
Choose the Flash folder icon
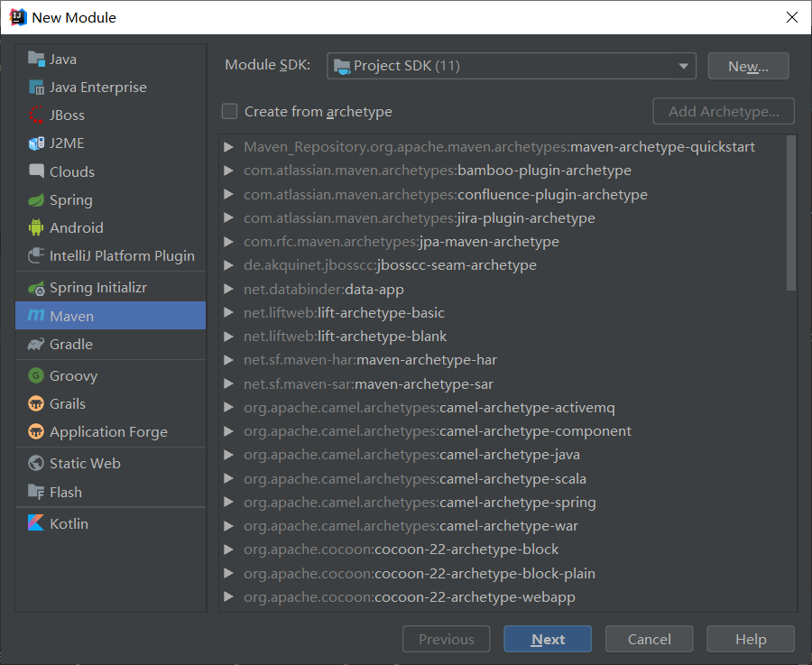coord(36,492)
